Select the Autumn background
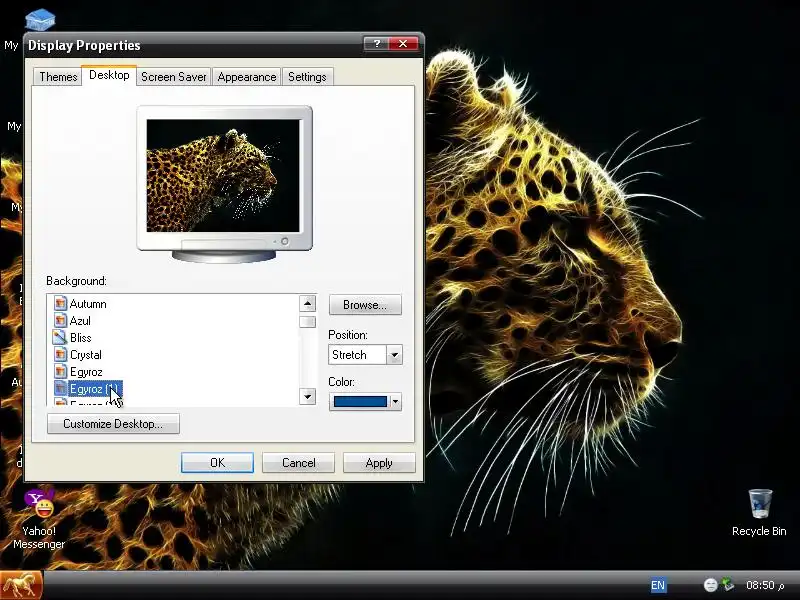Image resolution: width=800 pixels, height=600 pixels. coord(88,304)
